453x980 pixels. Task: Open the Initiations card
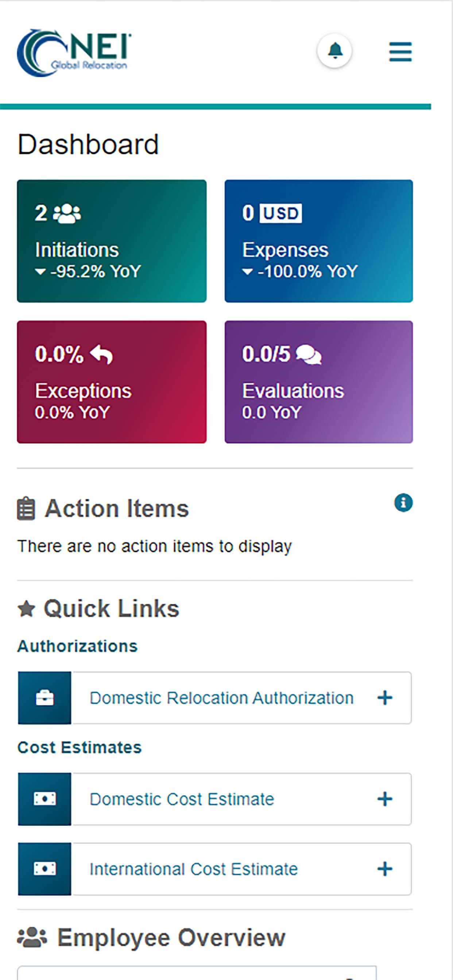[x=112, y=241]
